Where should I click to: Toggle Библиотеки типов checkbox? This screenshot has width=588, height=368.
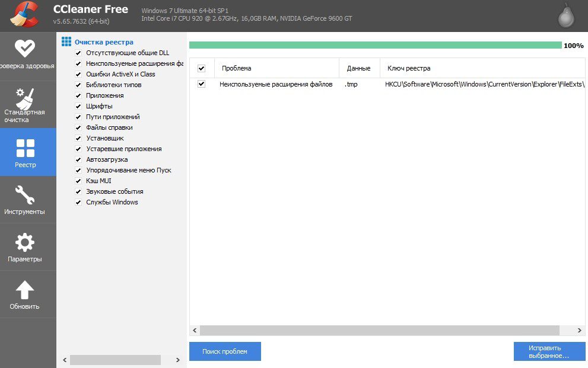[x=78, y=85]
